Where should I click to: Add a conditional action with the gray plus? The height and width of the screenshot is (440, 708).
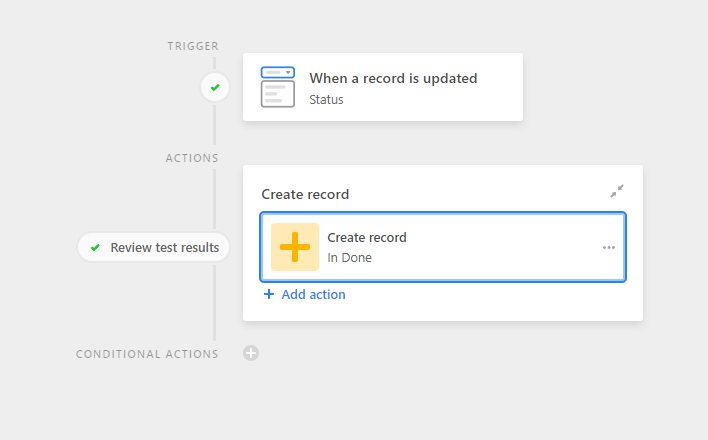tap(251, 353)
